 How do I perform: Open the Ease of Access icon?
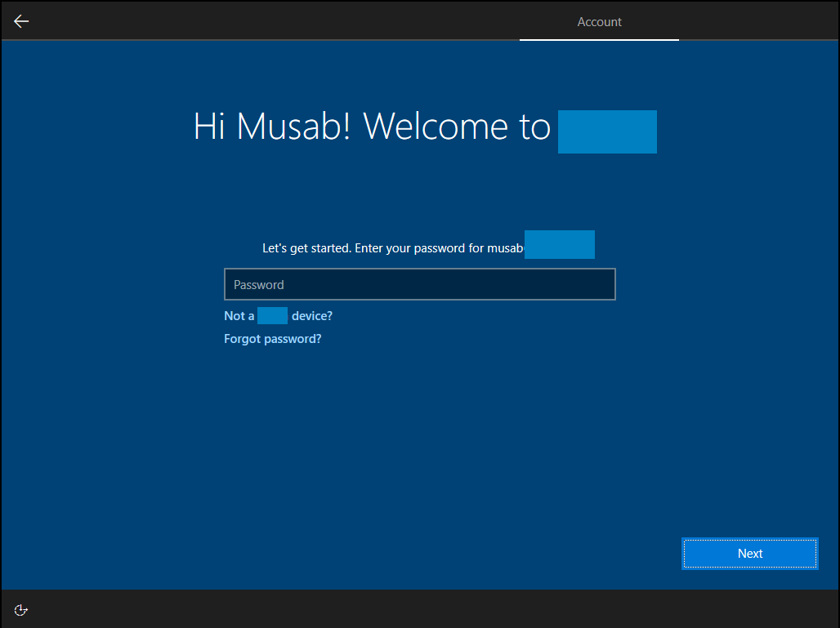(x=21, y=610)
